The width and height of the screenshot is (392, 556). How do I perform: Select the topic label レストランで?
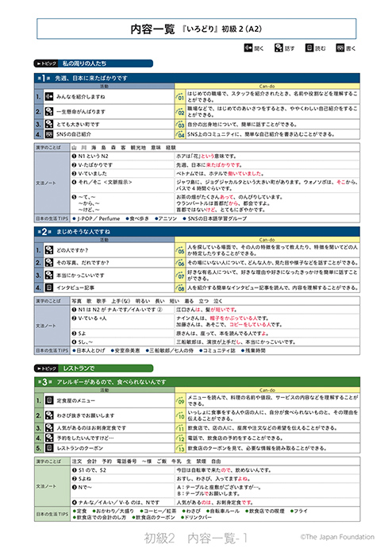tap(79, 368)
